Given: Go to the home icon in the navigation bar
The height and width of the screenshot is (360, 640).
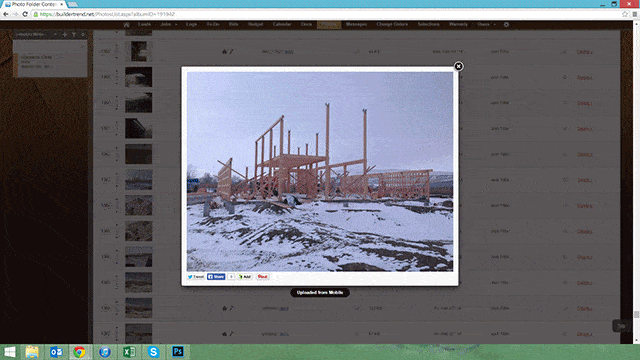Looking at the screenshot, I should tap(127, 24).
